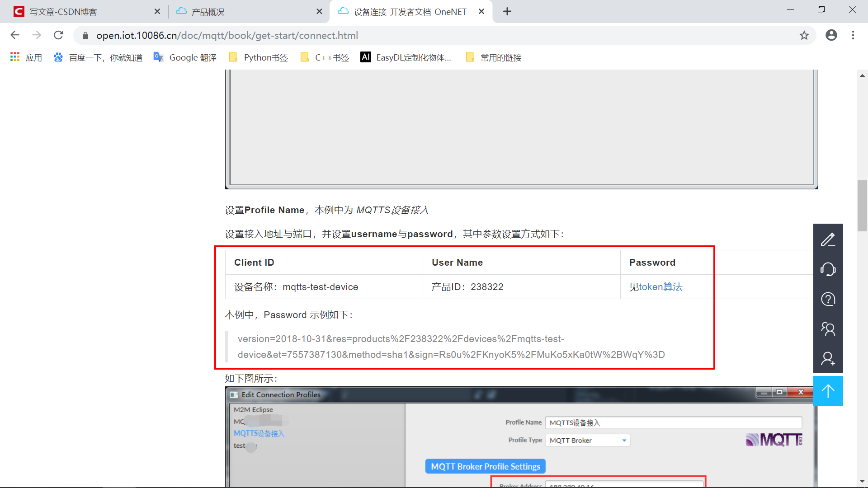The image size is (868, 488).
Task: Click the scroll-to-top arrow button
Action: (829, 391)
